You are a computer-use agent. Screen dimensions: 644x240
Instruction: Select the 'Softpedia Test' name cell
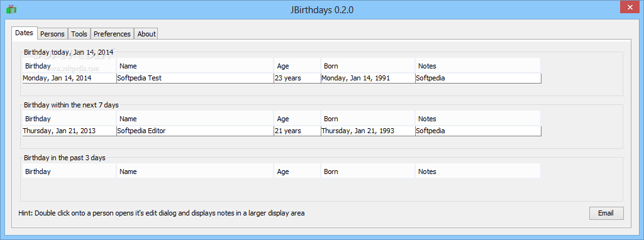195,78
